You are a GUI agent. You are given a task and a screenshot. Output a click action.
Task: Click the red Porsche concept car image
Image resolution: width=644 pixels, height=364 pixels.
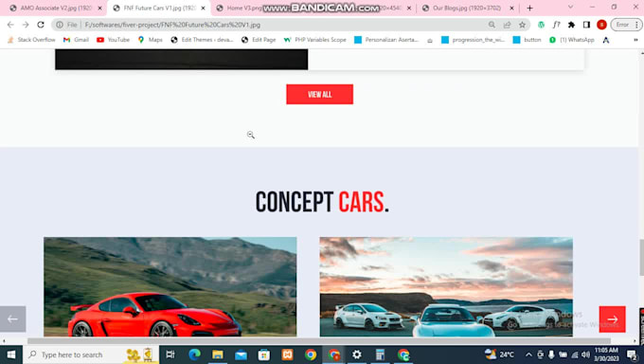click(170, 286)
